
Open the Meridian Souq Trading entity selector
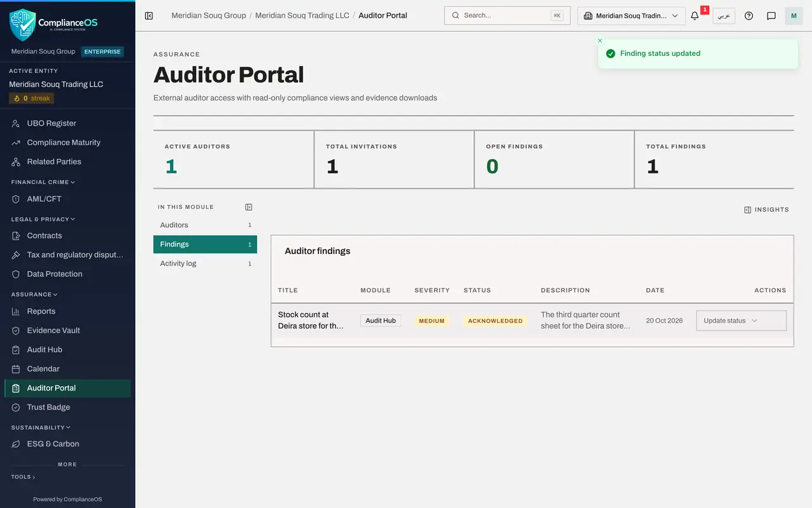[631, 16]
